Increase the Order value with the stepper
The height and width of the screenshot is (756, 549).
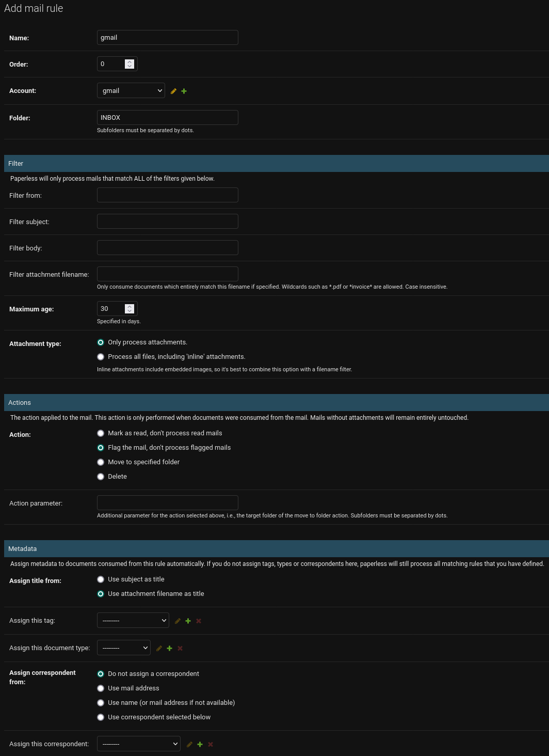130,61
